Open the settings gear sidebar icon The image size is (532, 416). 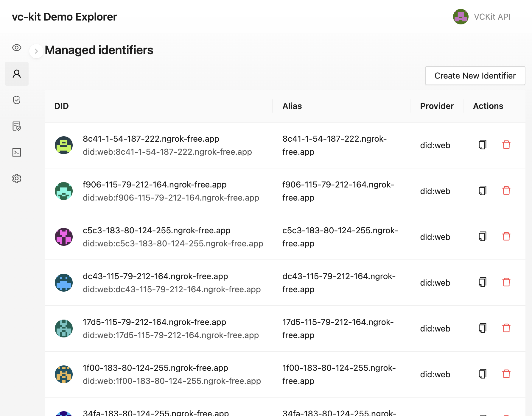(17, 179)
